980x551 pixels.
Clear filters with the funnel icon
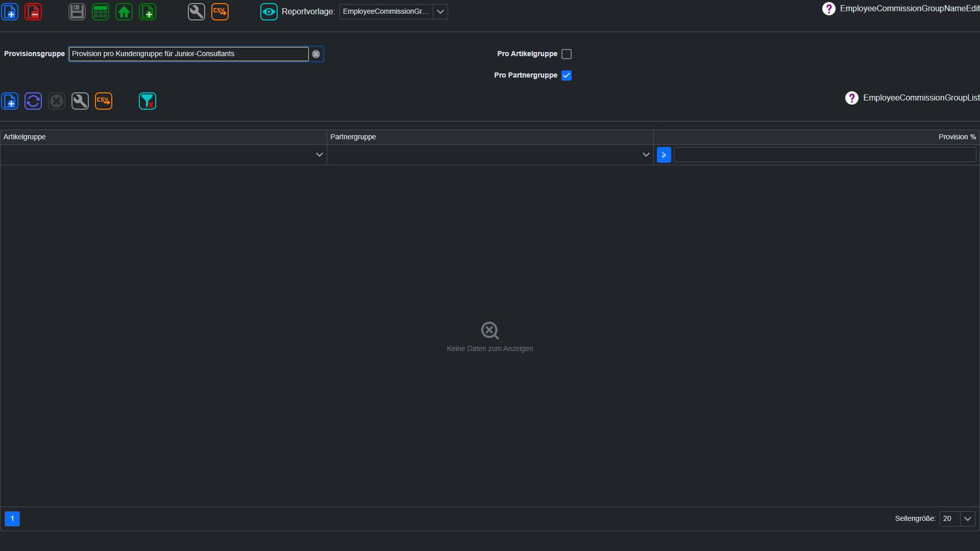[148, 101]
